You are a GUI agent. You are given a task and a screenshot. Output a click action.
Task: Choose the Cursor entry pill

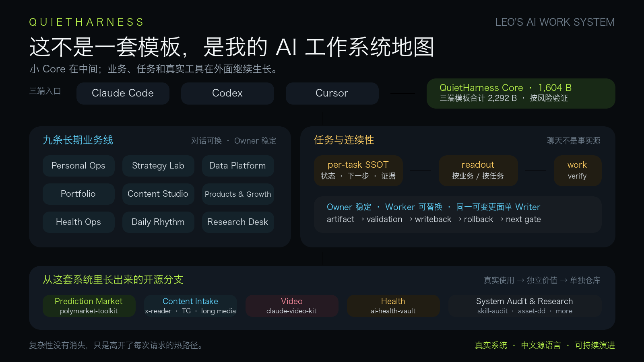[x=332, y=93]
